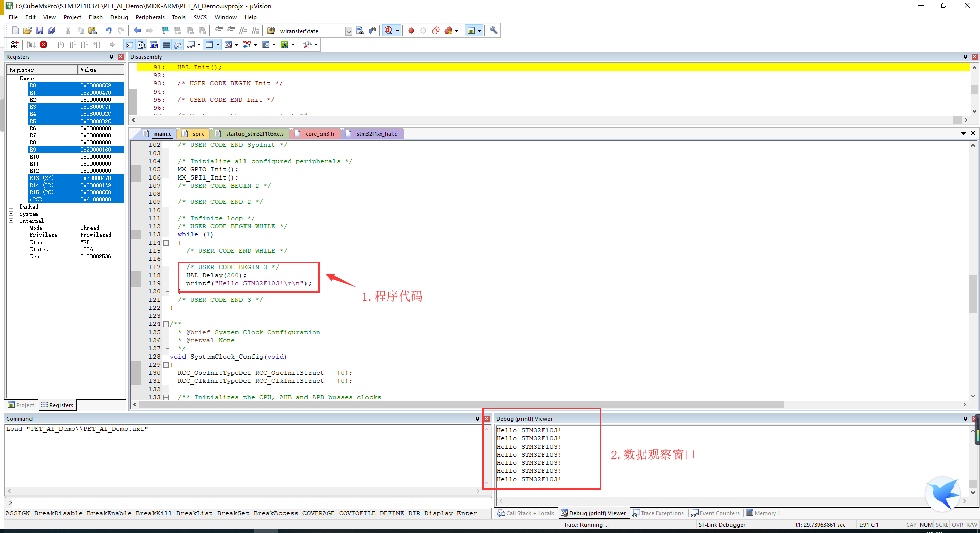Screen dimensions: 980x533
Task: Open the Peripherals menu
Action: point(150,17)
